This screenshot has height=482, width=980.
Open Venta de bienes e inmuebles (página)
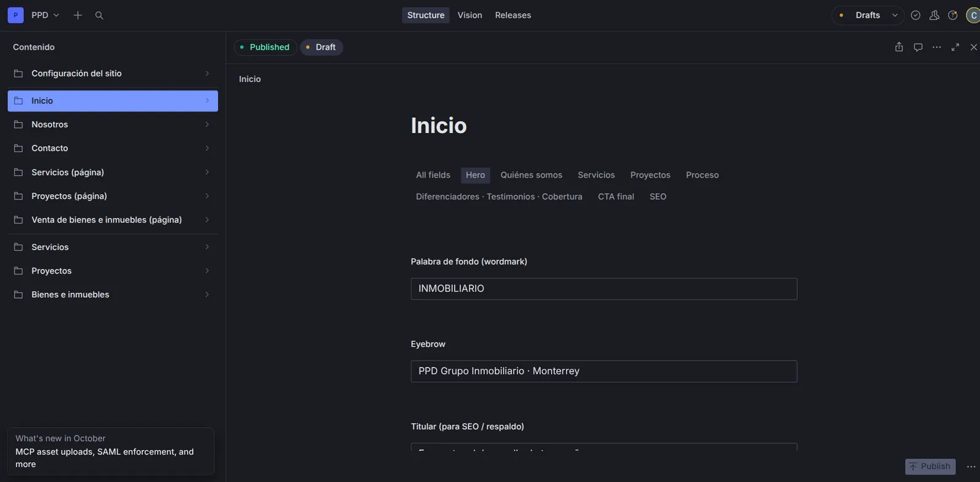pos(113,220)
